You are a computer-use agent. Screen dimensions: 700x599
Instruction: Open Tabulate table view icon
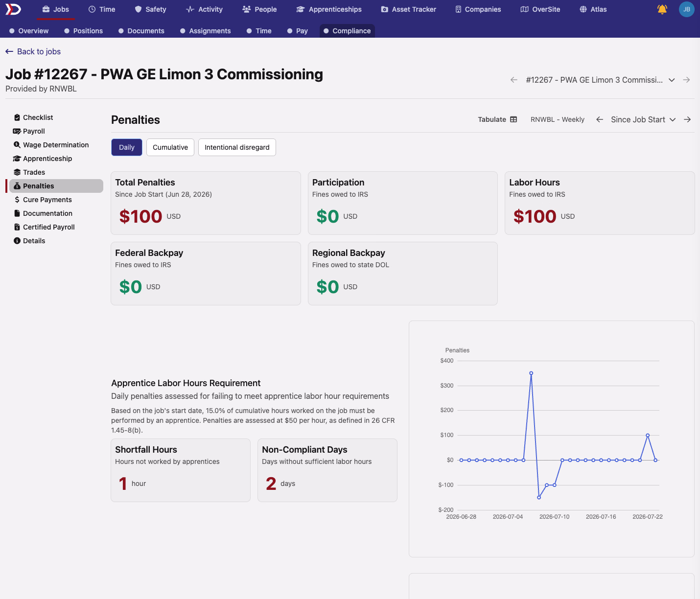click(x=513, y=119)
